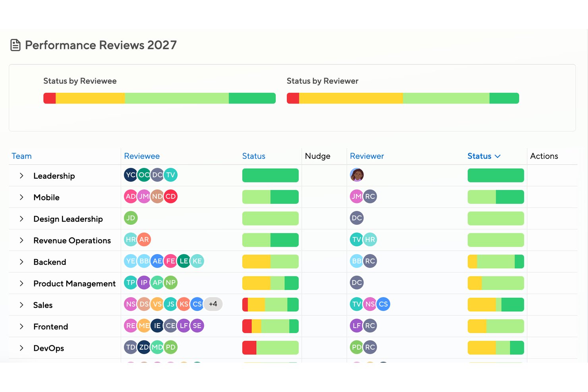The image size is (588, 392).
Task: Open AR avatar in Revenue Operations row
Action: tap(144, 239)
